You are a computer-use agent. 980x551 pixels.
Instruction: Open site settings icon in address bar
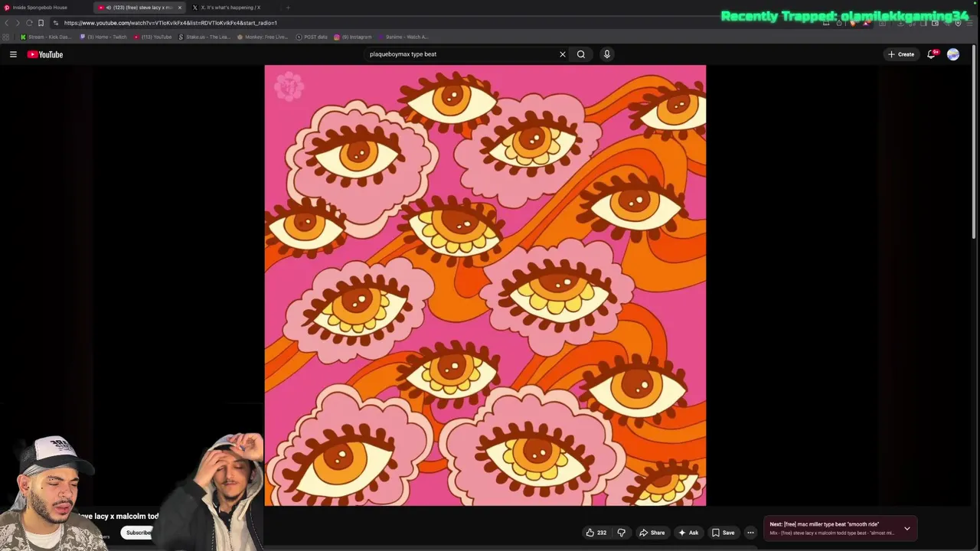pos(56,23)
